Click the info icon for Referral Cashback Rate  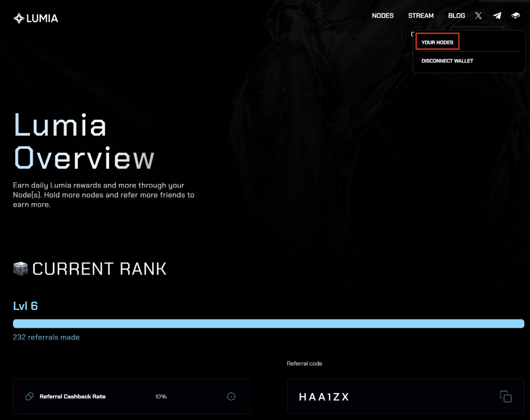coord(231,396)
